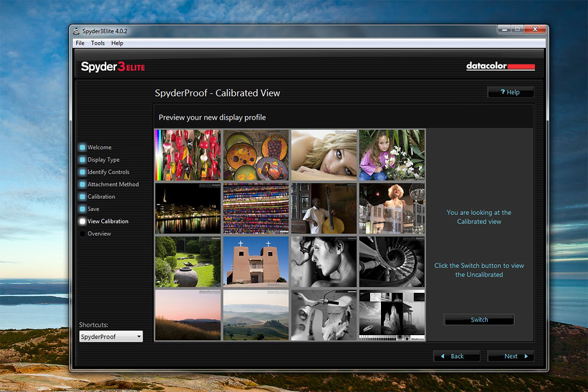Select the Overview step indicator
The height and width of the screenshot is (392, 588).
[x=82, y=233]
